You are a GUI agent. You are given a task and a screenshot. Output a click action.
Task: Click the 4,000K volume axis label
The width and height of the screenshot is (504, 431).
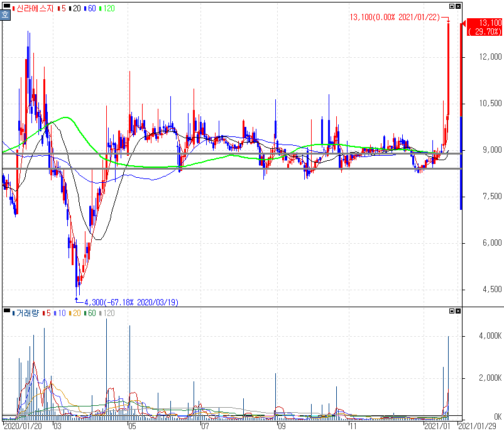point(490,336)
